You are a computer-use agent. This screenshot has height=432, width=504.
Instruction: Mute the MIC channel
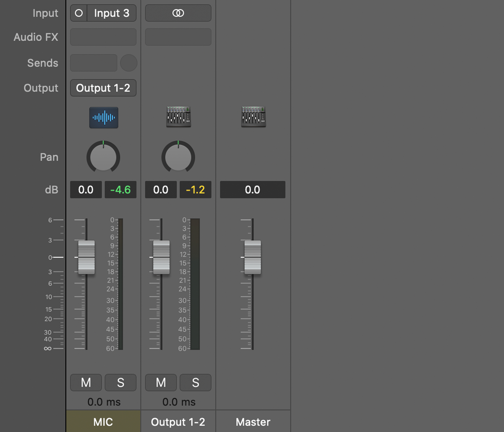[x=86, y=383]
